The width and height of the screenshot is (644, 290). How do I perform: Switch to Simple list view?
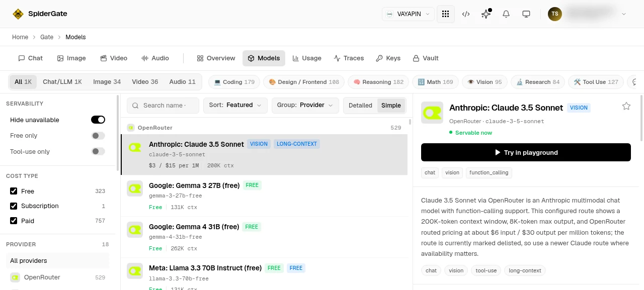pos(391,106)
